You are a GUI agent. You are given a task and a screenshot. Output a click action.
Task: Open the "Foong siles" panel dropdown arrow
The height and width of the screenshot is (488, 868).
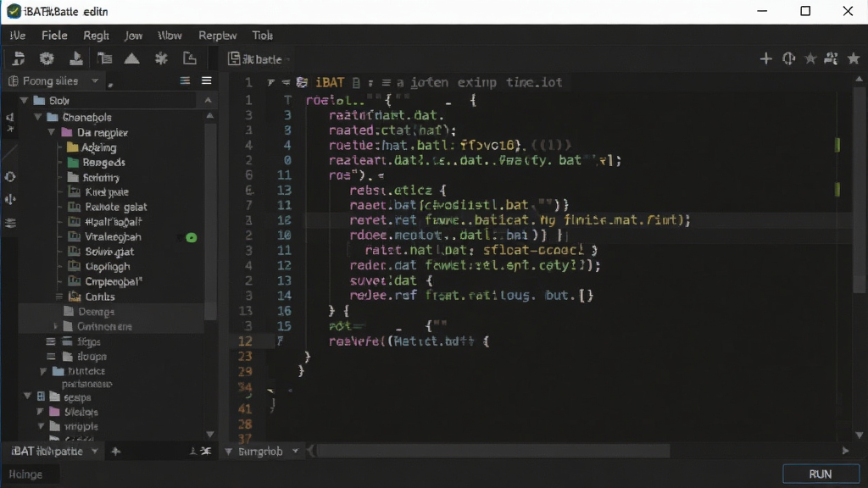coord(95,80)
